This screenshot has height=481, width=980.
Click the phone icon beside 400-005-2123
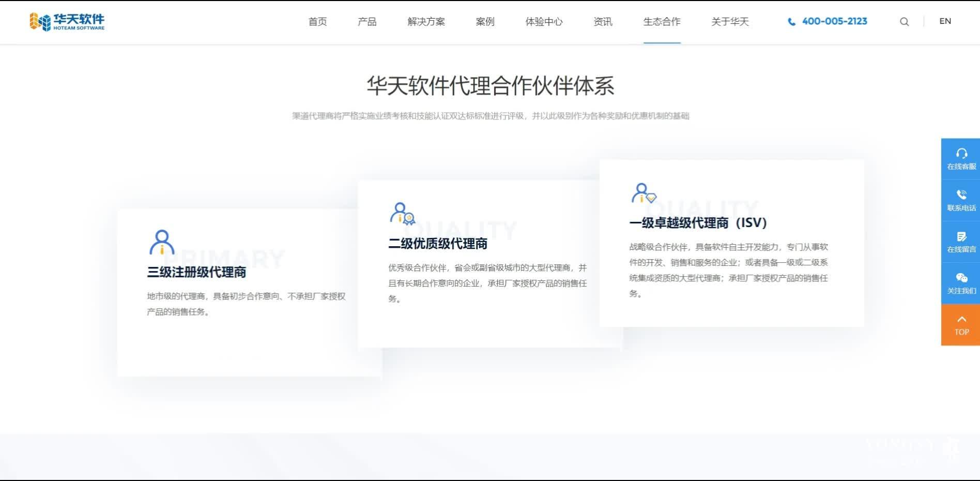pos(791,22)
